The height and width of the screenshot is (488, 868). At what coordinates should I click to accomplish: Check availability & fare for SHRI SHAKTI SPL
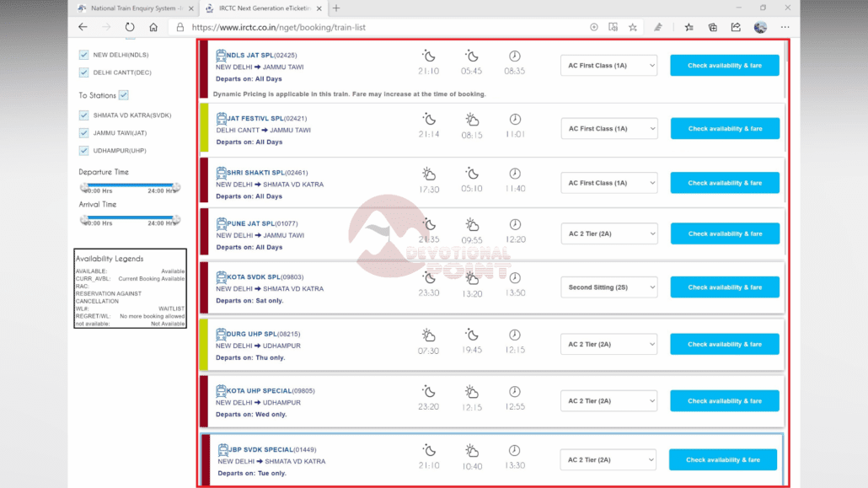[725, 183]
